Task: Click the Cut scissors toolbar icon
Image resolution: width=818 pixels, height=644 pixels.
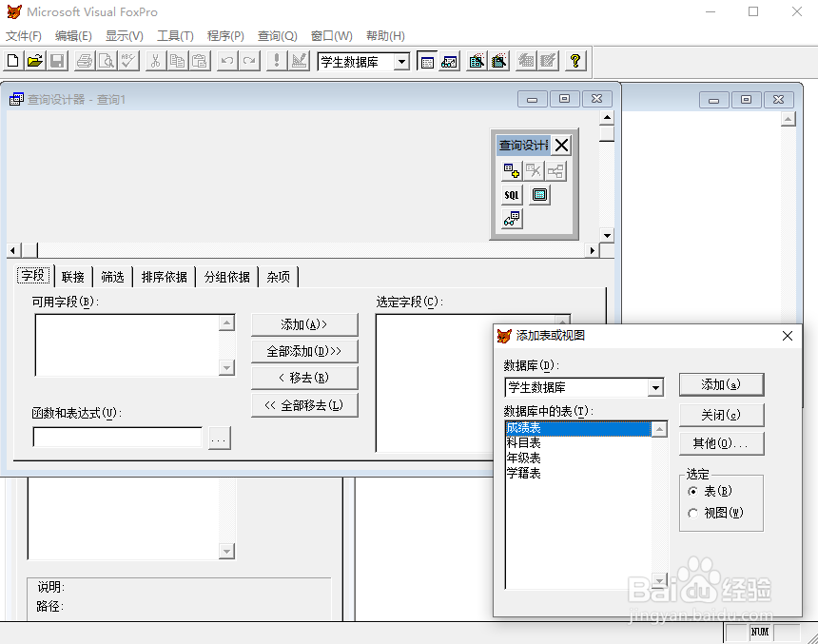Action: pyautogui.click(x=155, y=61)
